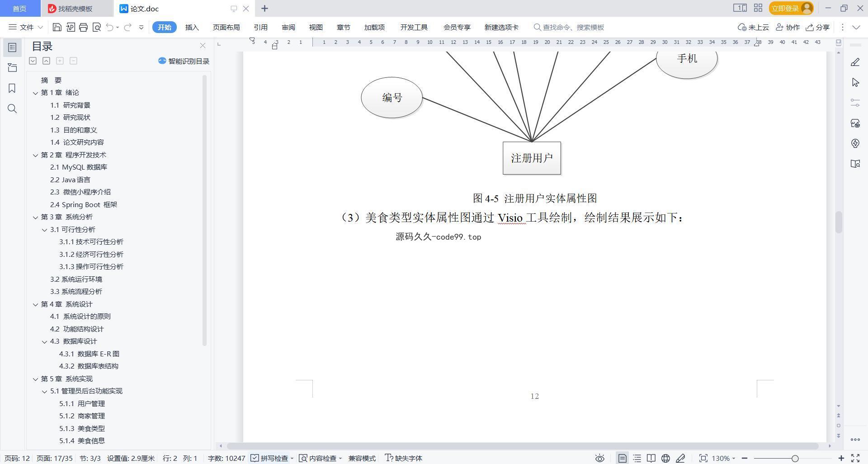868x464 pixels.
Task: Collapse the 第3章 系统分析 outline node
Action: point(35,217)
